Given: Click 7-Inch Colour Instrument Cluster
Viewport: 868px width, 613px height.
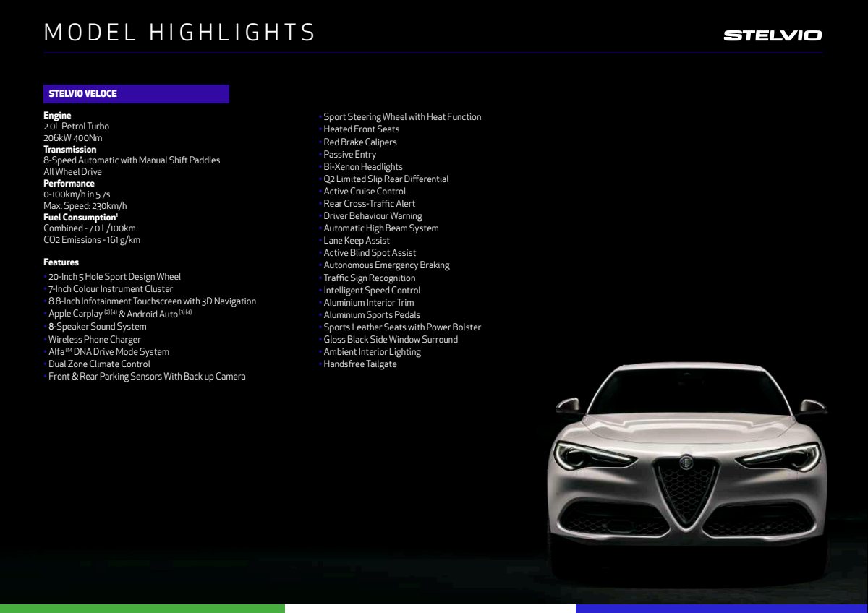Looking at the screenshot, I should pyautogui.click(x=111, y=289).
